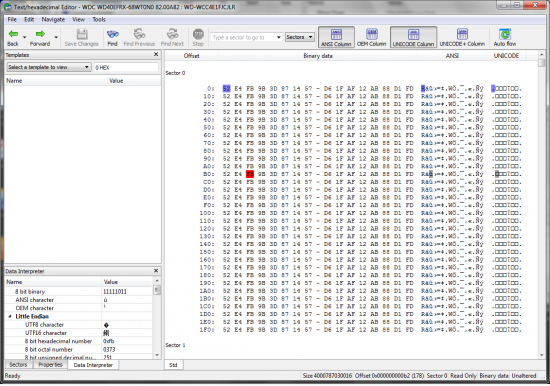Open the Edit menu

click(29, 20)
